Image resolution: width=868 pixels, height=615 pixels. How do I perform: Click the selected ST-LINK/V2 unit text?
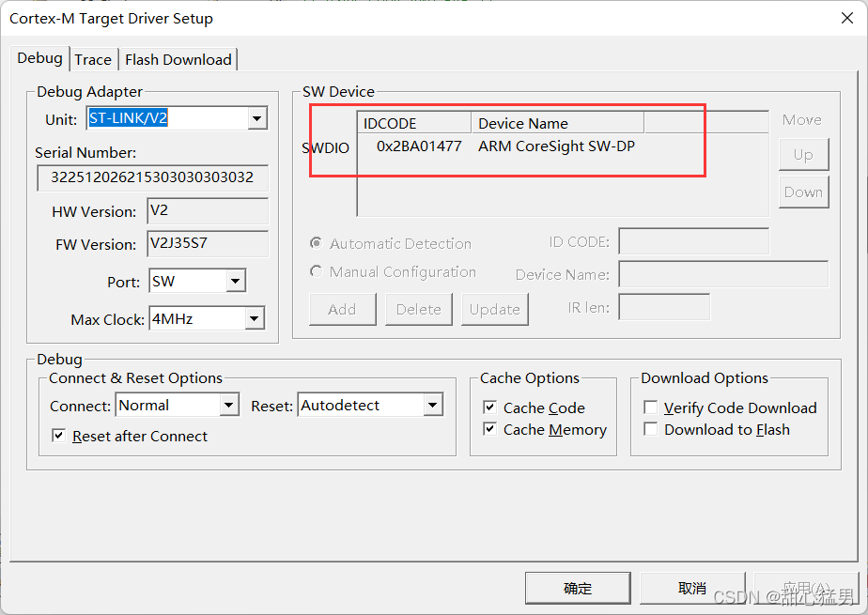[128, 118]
